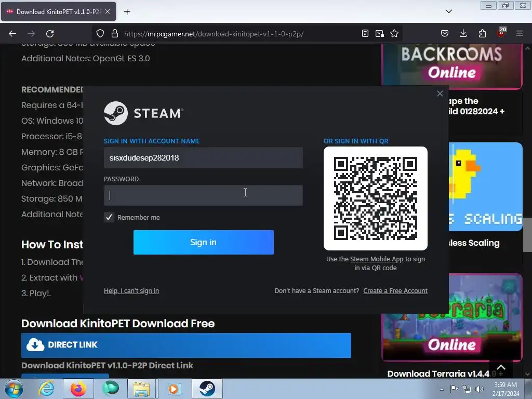Launch Internet Explorer from the taskbar
532x399 pixels.
point(46,389)
